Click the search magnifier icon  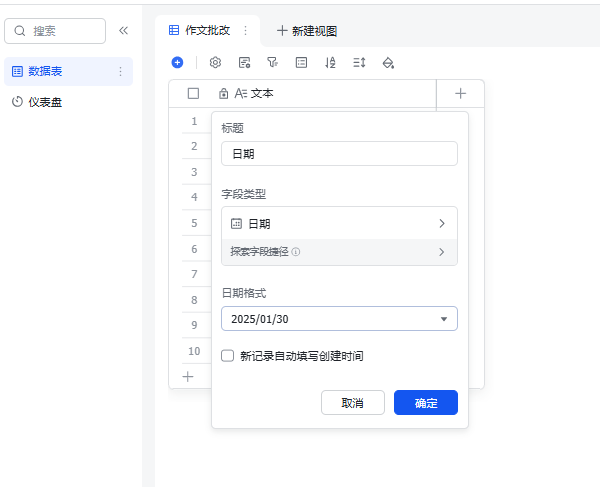pos(20,31)
